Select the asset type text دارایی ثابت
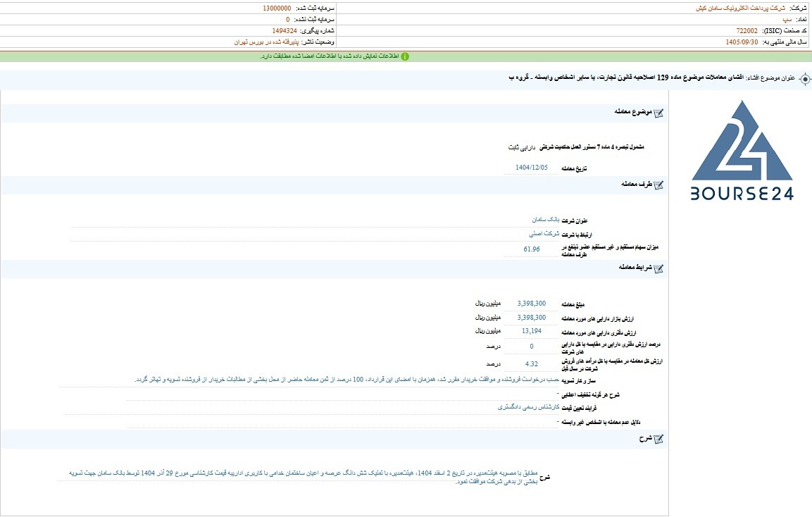This screenshot has width=812, height=517. 521,148
